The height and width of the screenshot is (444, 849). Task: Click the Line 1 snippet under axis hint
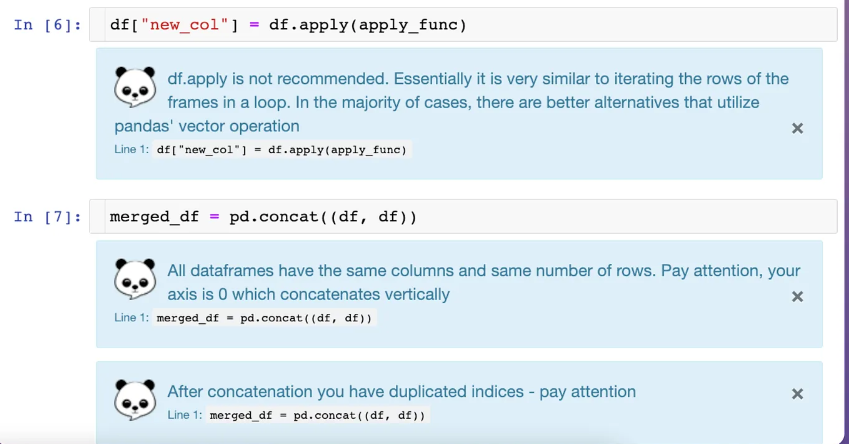click(265, 318)
